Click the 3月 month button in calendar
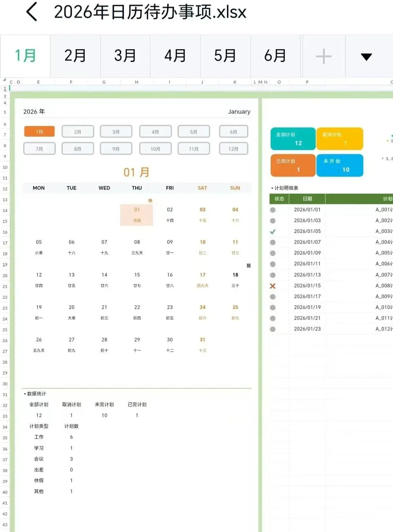The width and height of the screenshot is (393, 532). point(116,131)
